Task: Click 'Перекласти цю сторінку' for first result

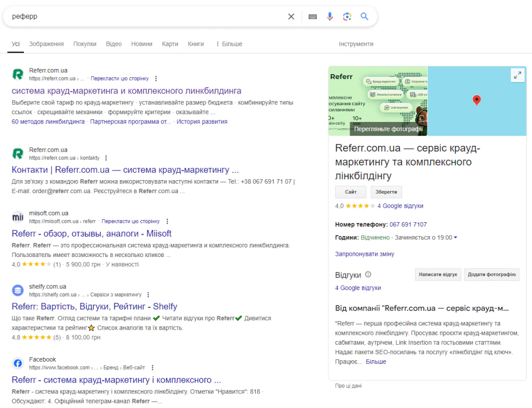Action: click(x=119, y=78)
